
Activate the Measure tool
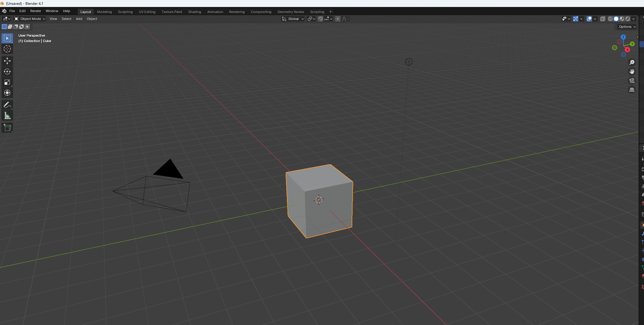[x=7, y=116]
